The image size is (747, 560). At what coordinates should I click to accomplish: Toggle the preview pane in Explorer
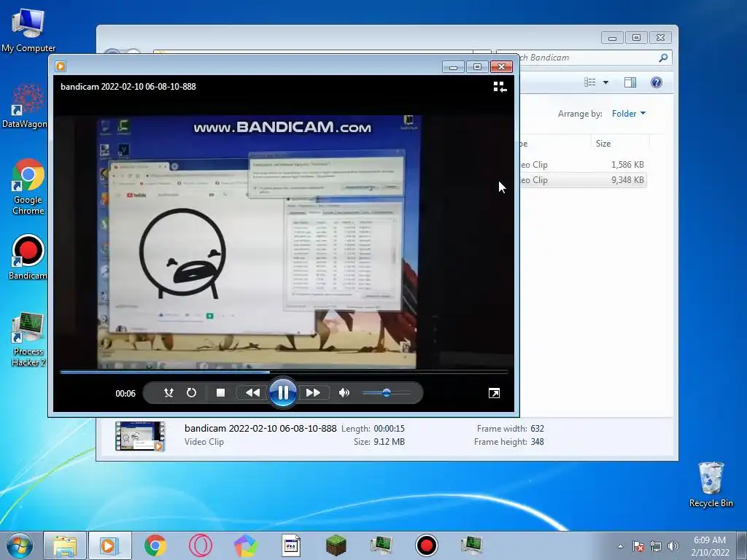tap(630, 82)
